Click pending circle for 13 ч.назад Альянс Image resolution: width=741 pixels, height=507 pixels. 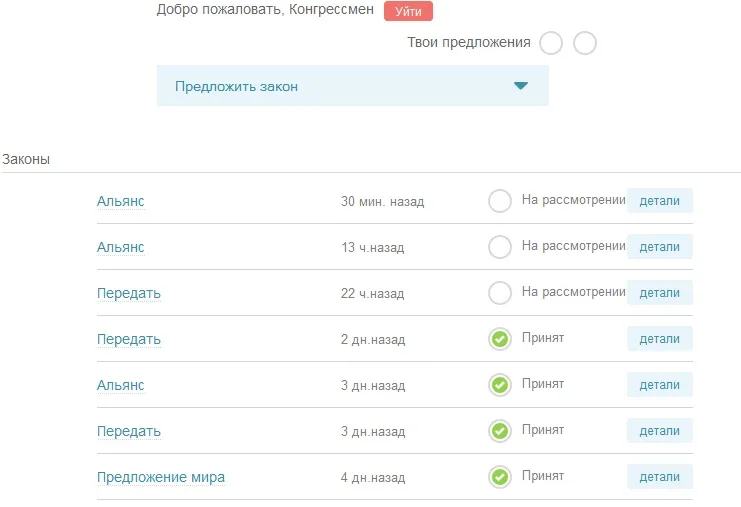pos(500,247)
